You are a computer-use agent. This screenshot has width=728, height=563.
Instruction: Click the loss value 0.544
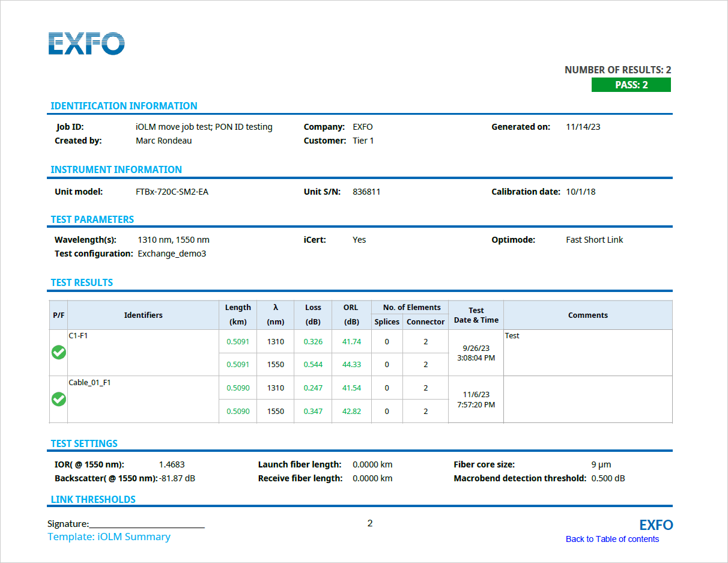pyautogui.click(x=313, y=364)
